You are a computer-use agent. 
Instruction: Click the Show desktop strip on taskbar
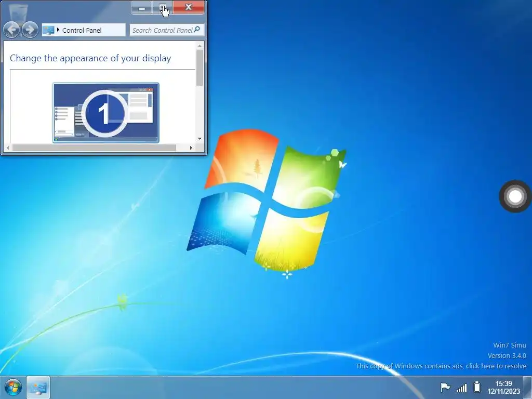click(x=528, y=388)
